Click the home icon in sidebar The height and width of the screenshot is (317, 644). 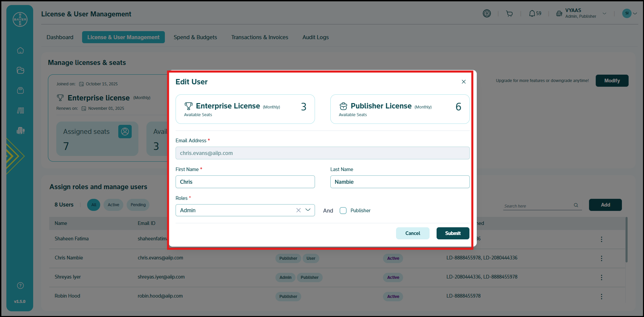[x=20, y=51]
